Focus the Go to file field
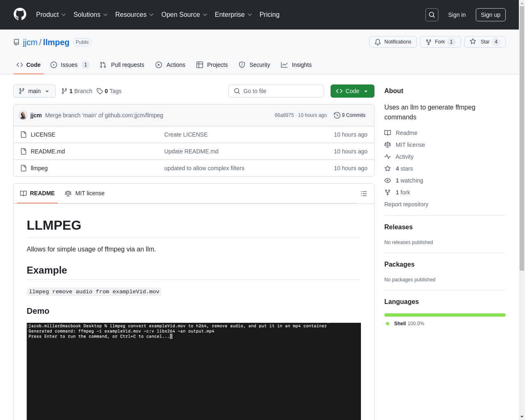The width and height of the screenshot is (525, 420). [x=276, y=91]
